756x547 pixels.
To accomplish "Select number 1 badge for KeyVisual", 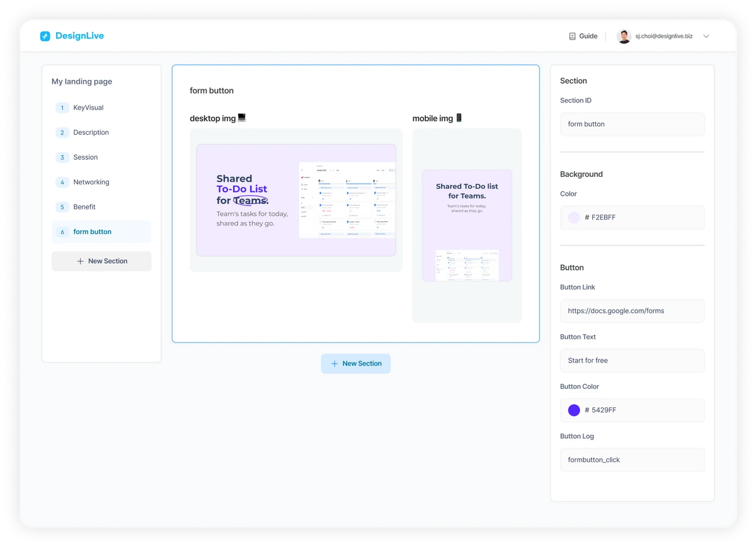I will pyautogui.click(x=62, y=108).
